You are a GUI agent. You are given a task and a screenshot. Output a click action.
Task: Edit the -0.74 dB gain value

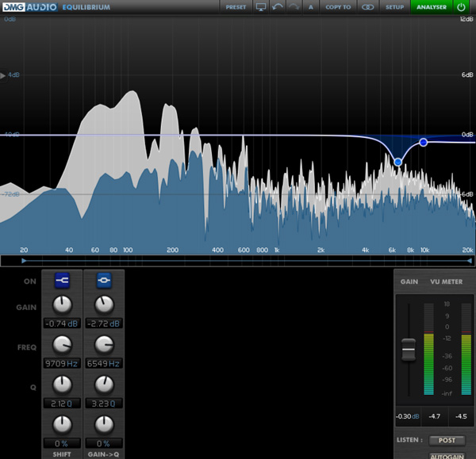tap(62, 323)
